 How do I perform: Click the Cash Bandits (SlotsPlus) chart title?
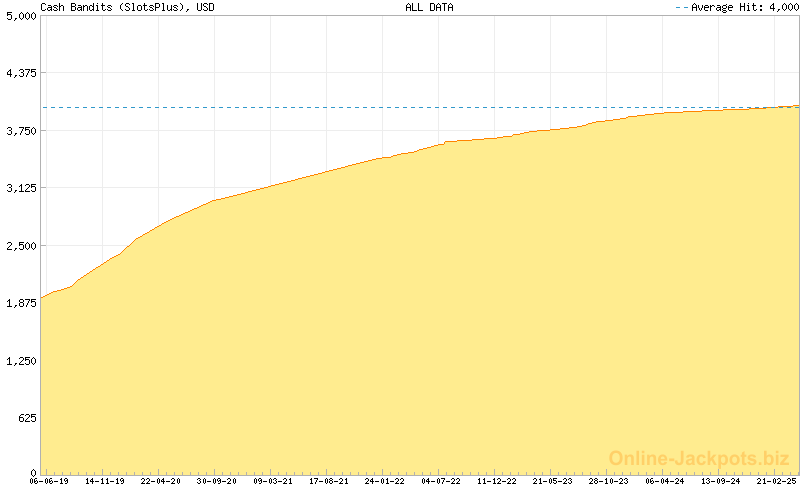tap(126, 7)
